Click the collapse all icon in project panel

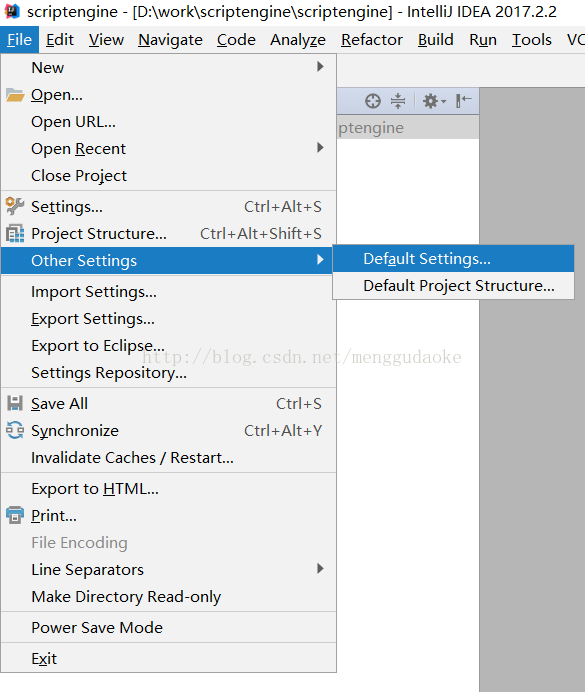(x=398, y=101)
